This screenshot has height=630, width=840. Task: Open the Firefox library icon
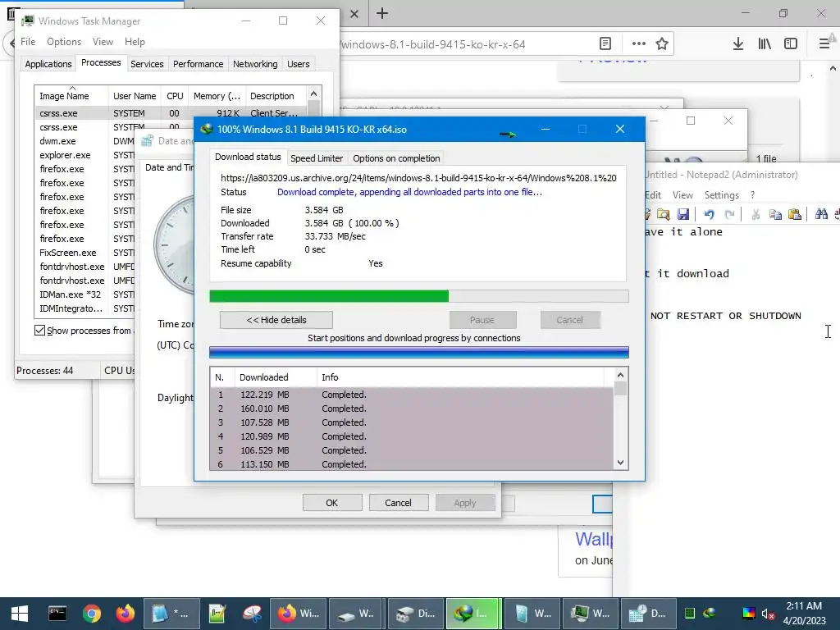(x=765, y=44)
